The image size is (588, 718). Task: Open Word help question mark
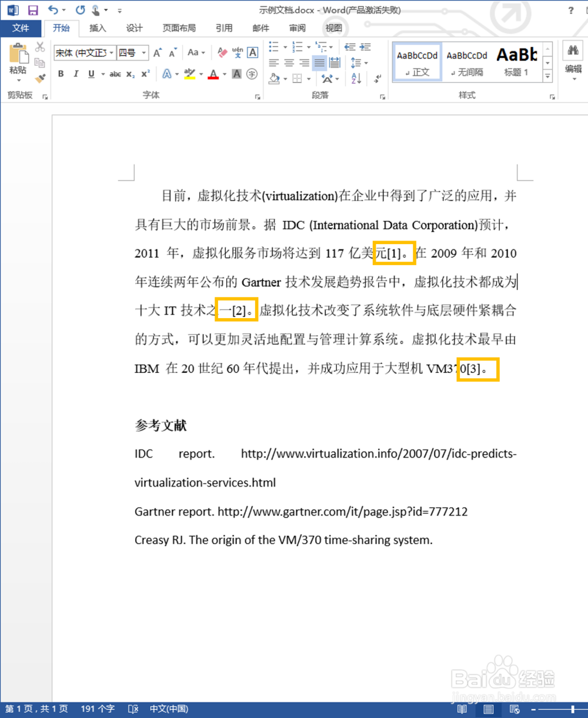570,10
